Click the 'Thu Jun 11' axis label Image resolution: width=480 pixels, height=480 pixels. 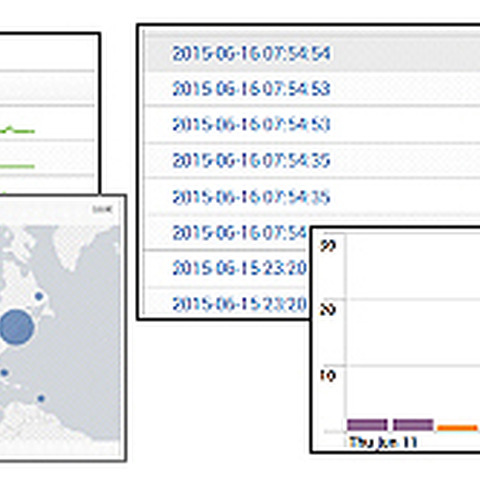pyautogui.click(x=383, y=442)
